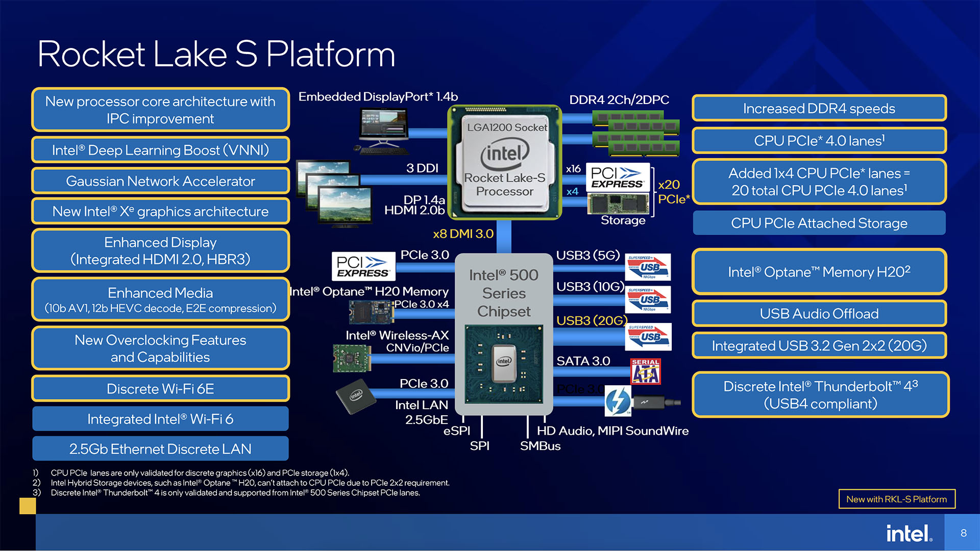Click the CPU PCIe Attached Storage box
The height and width of the screenshot is (551, 980).
pos(819,223)
